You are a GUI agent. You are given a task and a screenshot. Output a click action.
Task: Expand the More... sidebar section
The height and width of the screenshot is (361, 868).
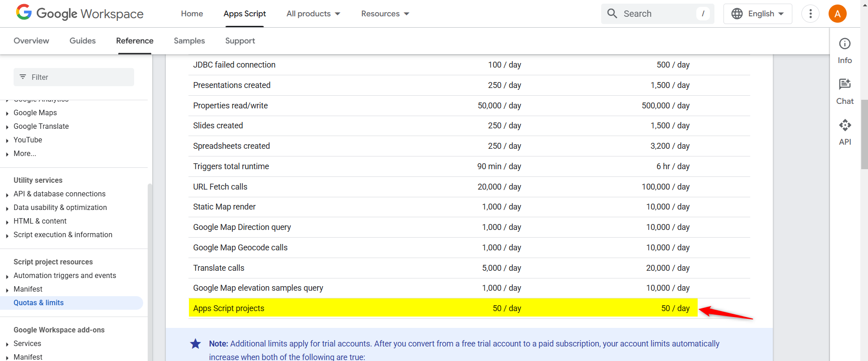7,154
